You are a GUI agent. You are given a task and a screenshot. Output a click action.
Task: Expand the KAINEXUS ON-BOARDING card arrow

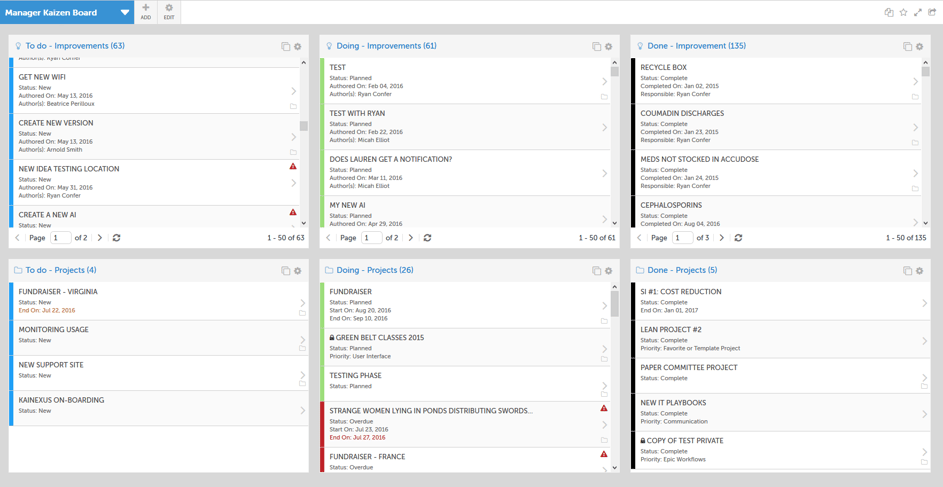[303, 411]
